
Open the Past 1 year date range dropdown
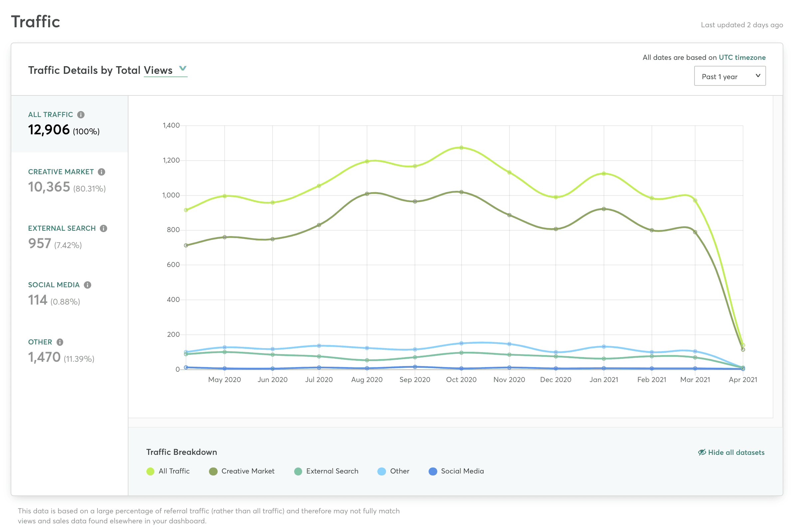coord(730,76)
